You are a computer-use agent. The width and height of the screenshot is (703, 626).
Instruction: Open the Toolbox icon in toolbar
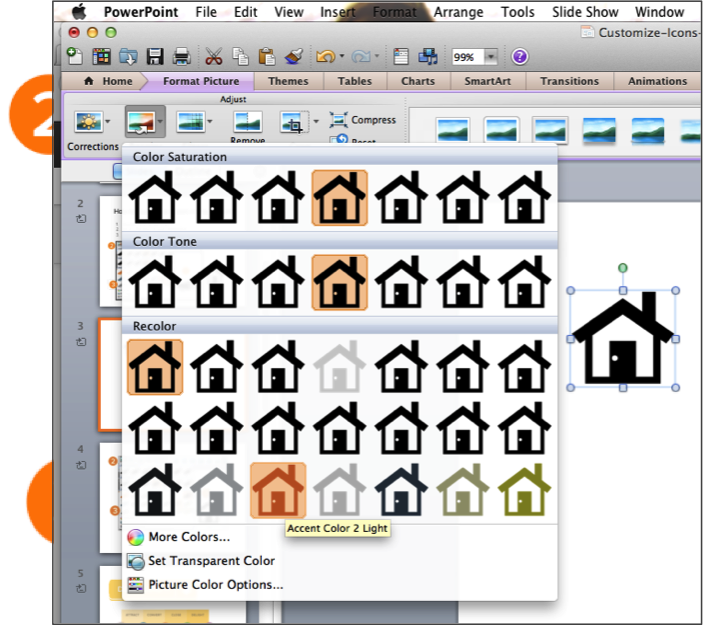click(400, 57)
